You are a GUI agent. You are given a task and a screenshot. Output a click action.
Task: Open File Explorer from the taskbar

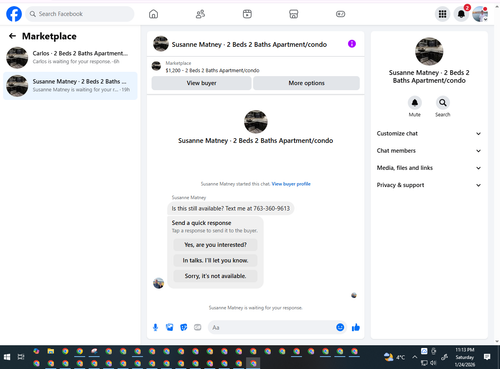51,351
